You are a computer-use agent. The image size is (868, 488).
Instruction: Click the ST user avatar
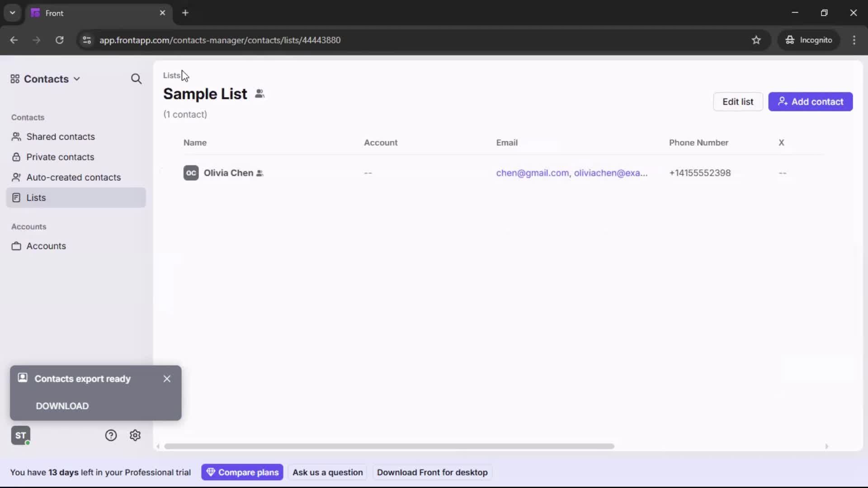20,435
